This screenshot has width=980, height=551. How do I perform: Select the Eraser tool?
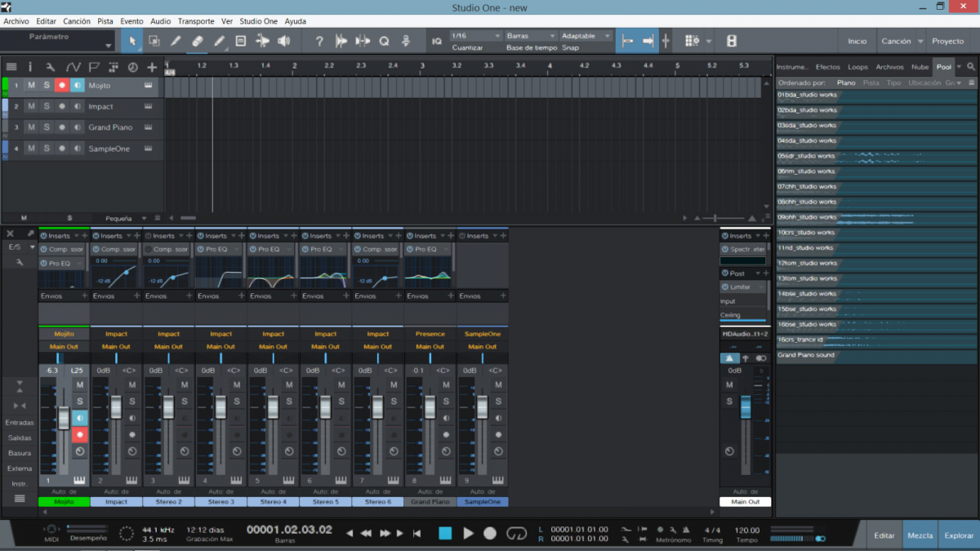tap(198, 41)
